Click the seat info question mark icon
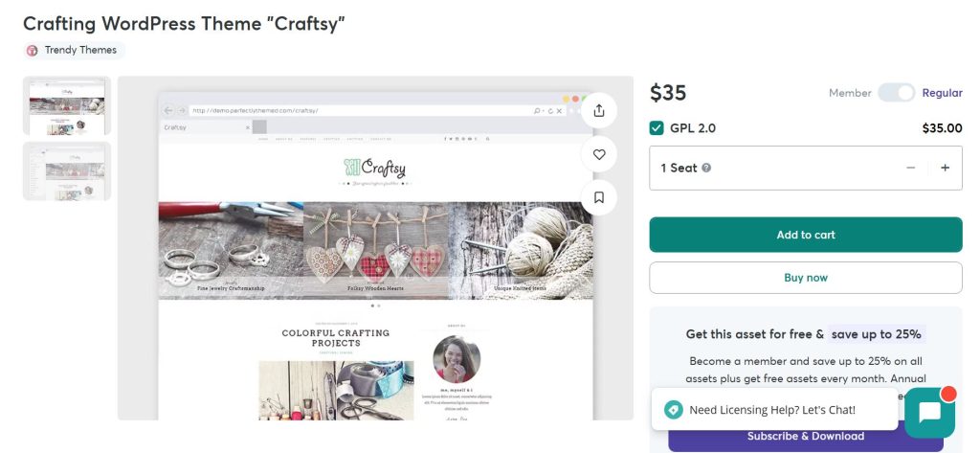 click(x=706, y=168)
